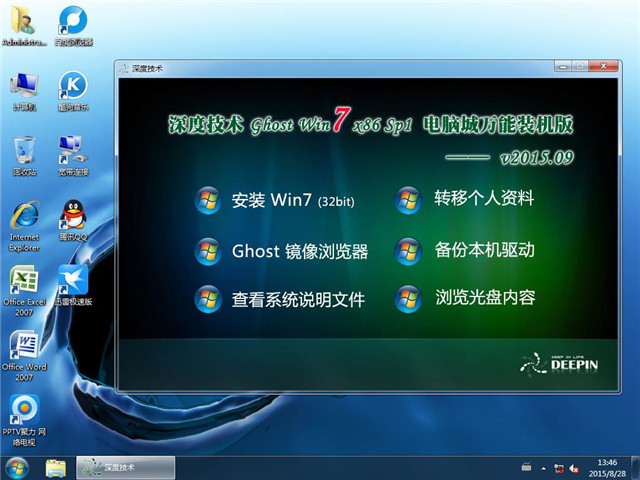Open the Office Excel 2007 shortcut
Viewport: 640px width, 480px height.
[24, 291]
